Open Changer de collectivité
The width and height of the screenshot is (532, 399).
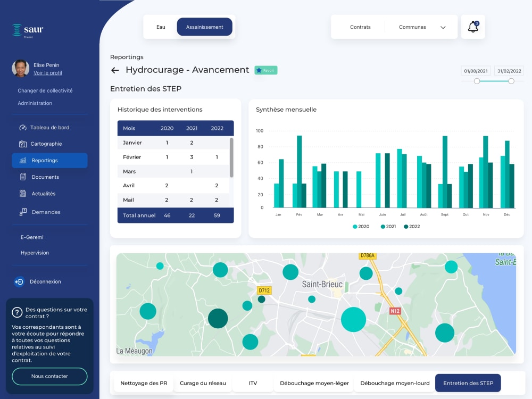click(x=45, y=90)
